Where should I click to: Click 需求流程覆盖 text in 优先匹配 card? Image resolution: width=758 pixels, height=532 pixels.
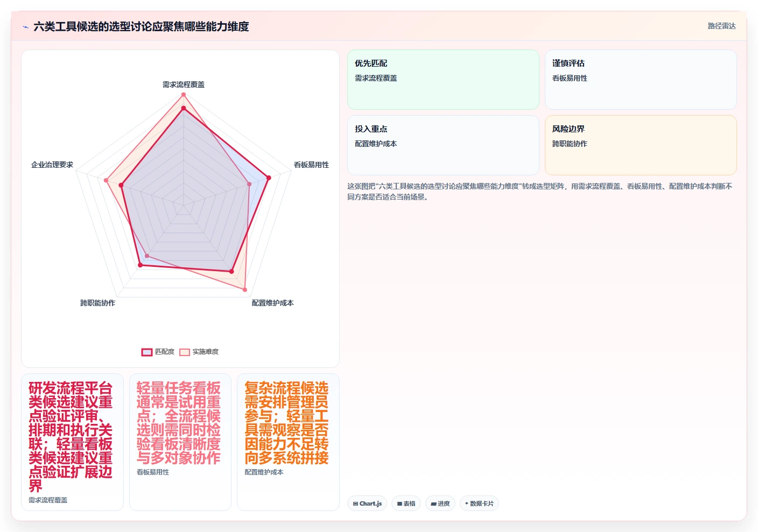(x=376, y=78)
